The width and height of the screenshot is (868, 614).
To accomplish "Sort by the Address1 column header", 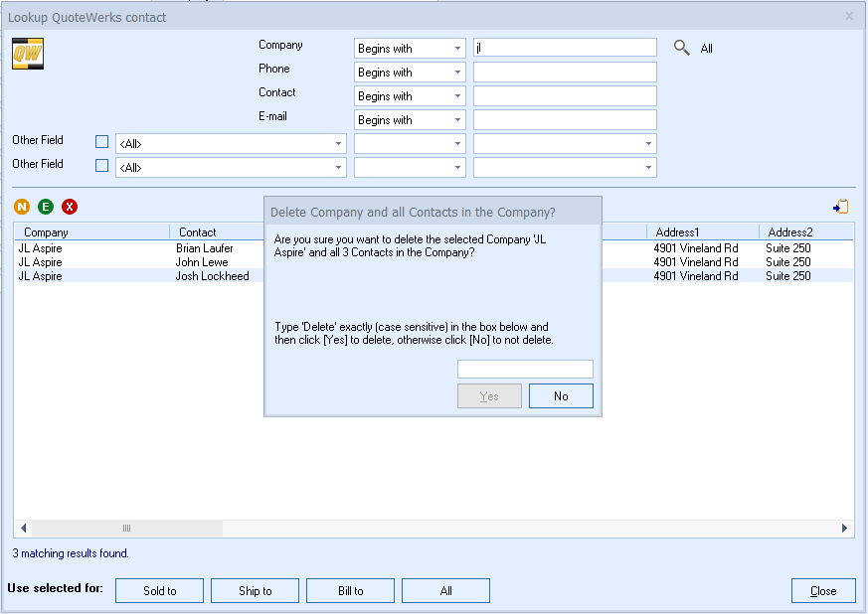I will [703, 232].
